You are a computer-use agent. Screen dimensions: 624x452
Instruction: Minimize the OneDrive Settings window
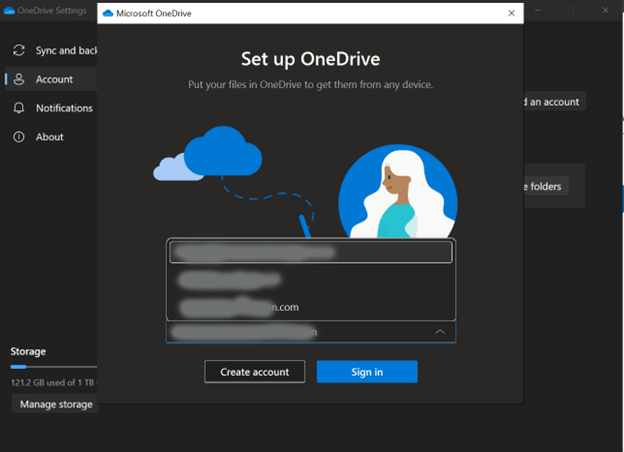pyautogui.click(x=538, y=10)
